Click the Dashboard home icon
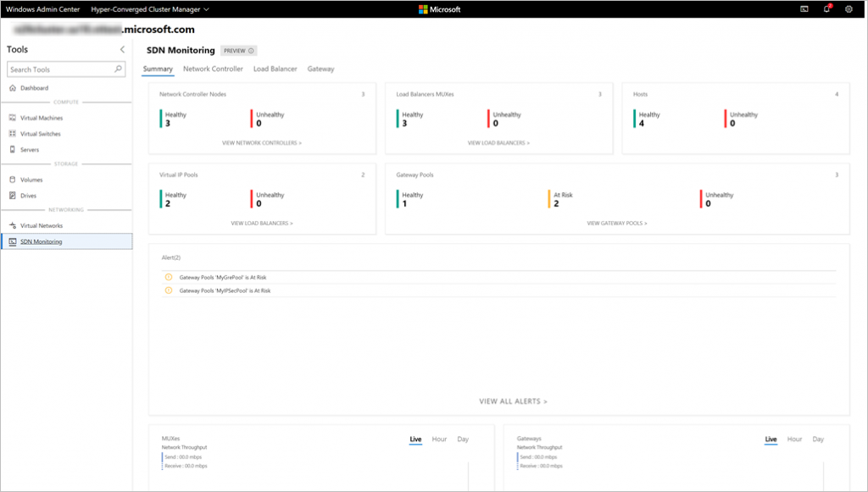Screen dimensions: 868x492 coord(13,88)
